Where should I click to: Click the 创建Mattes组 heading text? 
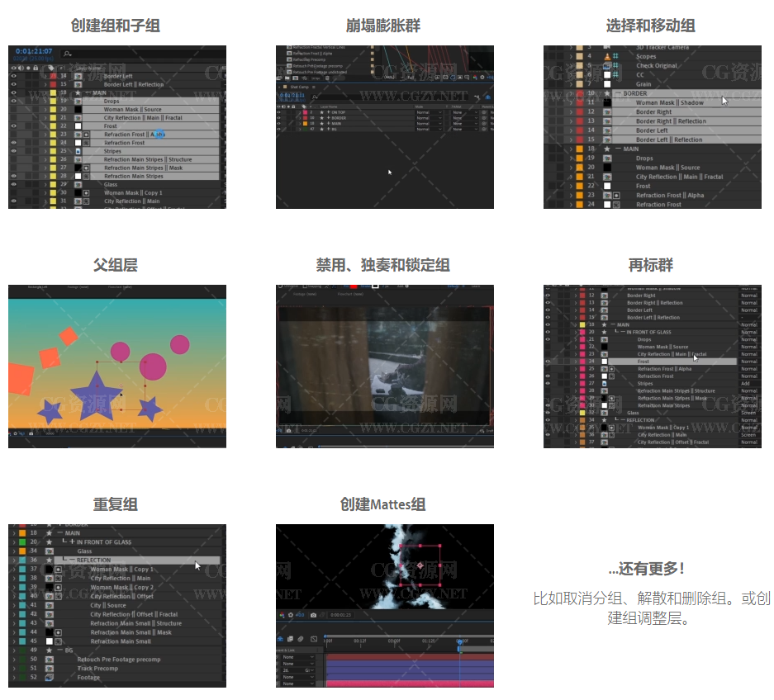(382, 504)
